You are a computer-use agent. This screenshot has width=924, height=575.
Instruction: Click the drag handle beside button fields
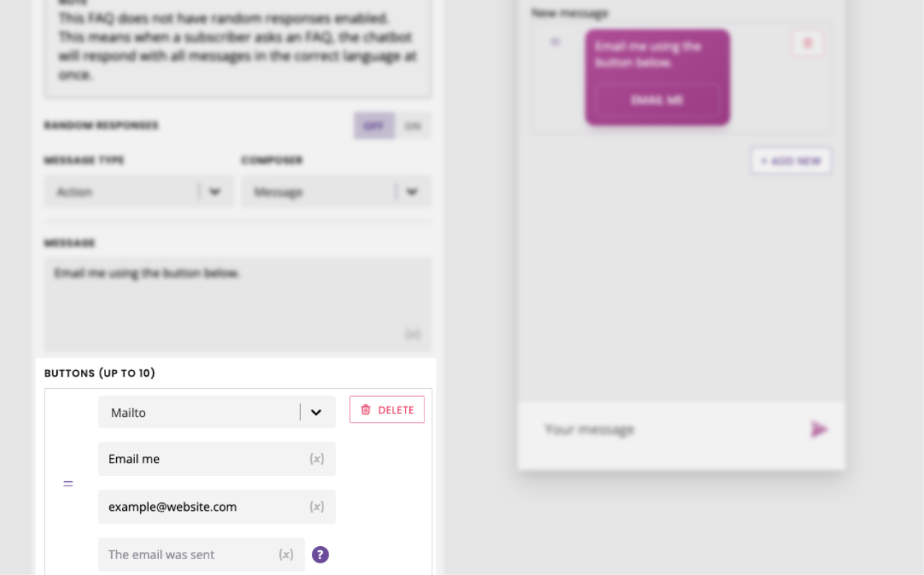pos(68,483)
